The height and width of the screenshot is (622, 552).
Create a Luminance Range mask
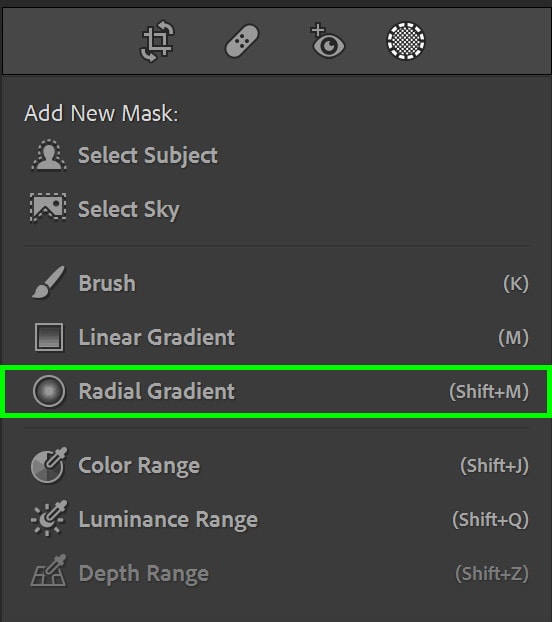click(x=276, y=519)
